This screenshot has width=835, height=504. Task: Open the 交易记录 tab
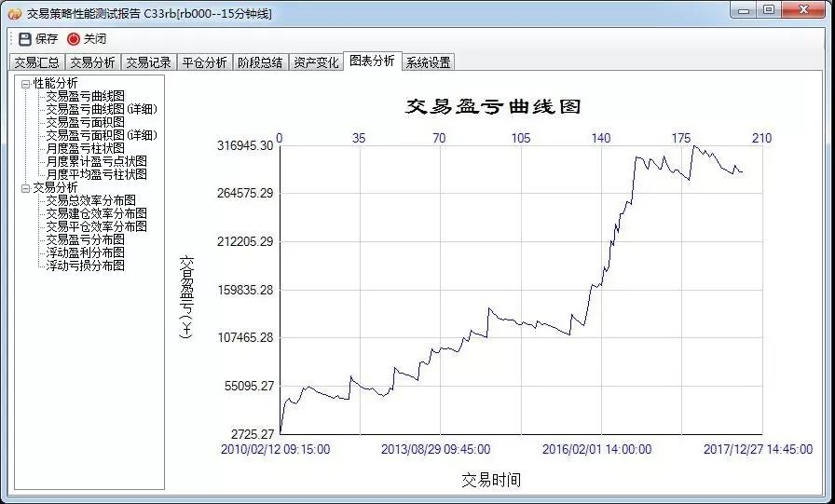tap(148, 62)
